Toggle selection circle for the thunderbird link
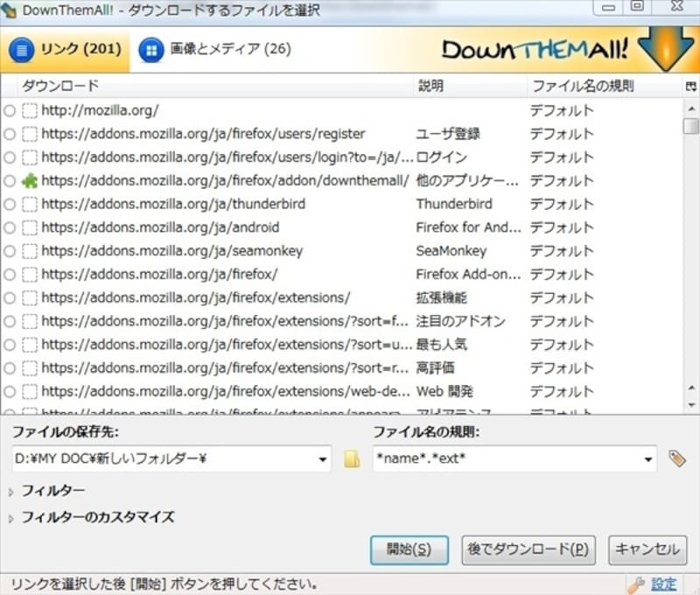The width and height of the screenshot is (700, 595). [x=10, y=205]
